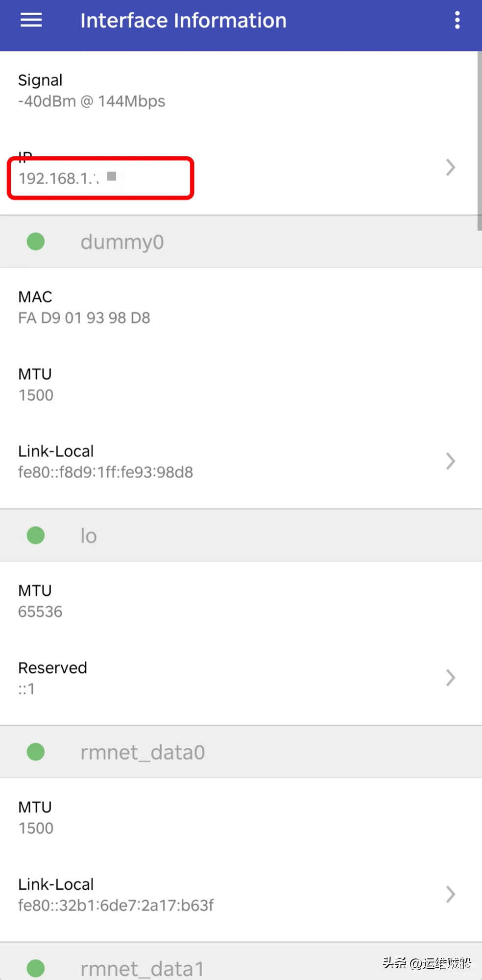Select the rmnet_data1 interface header
Viewport: 482px width, 980px height.
[x=142, y=968]
